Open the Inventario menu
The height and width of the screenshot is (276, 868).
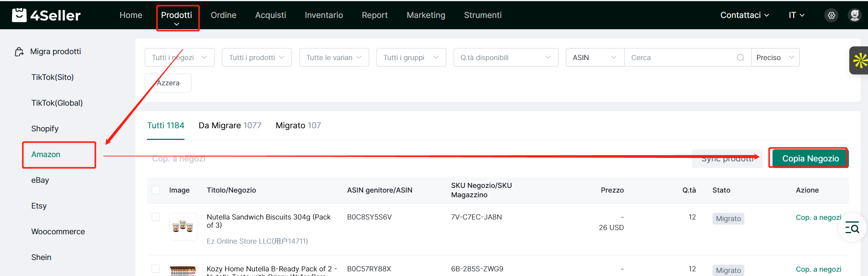pos(324,15)
